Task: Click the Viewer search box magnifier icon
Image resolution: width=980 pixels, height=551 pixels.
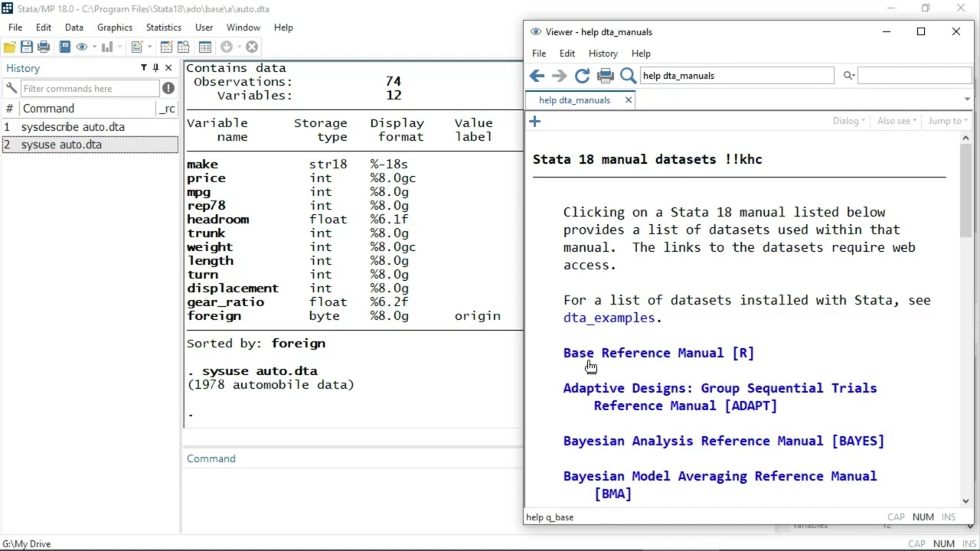Action: pyautogui.click(x=848, y=75)
